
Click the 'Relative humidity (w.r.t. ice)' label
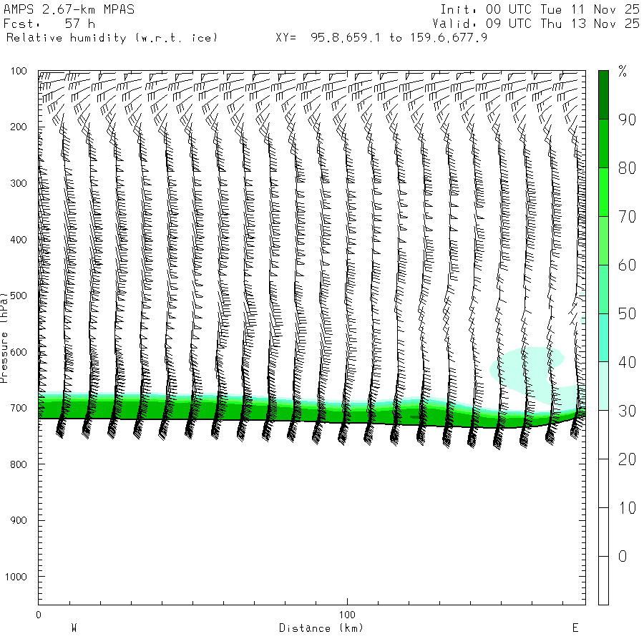click(x=112, y=38)
